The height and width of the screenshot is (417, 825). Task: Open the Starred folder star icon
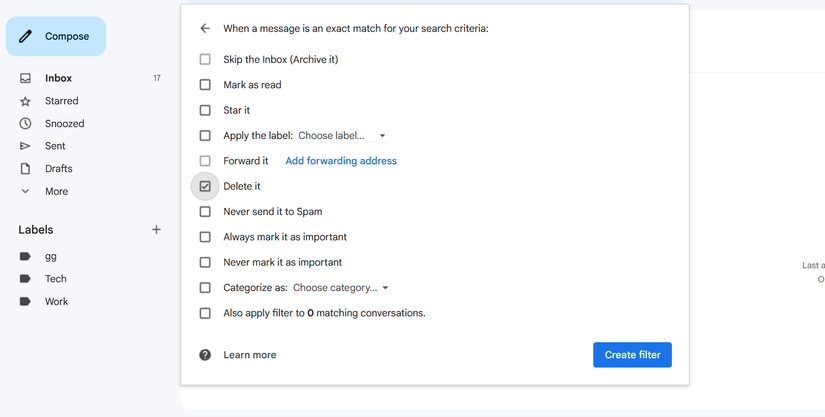(x=26, y=101)
